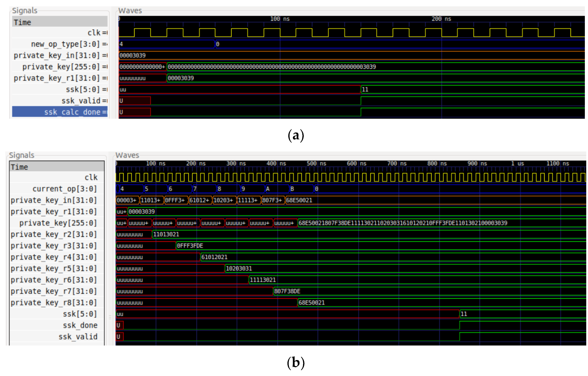The width and height of the screenshot is (588, 376).
Task: Select current_op[3:0] signal in bottom panel
Action: [64, 189]
